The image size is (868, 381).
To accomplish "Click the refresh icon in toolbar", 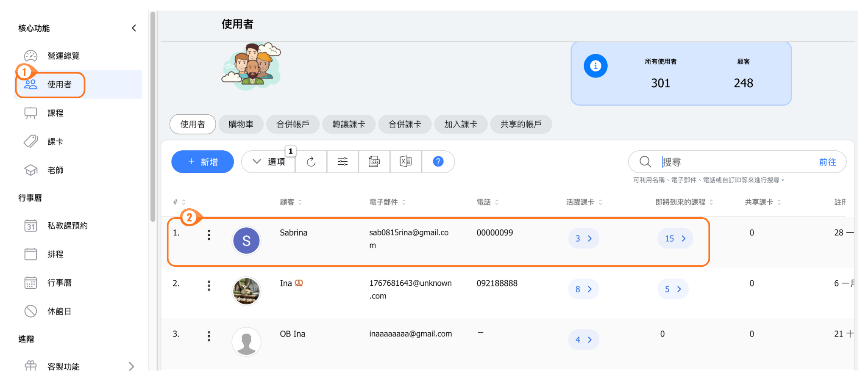I will [x=311, y=162].
